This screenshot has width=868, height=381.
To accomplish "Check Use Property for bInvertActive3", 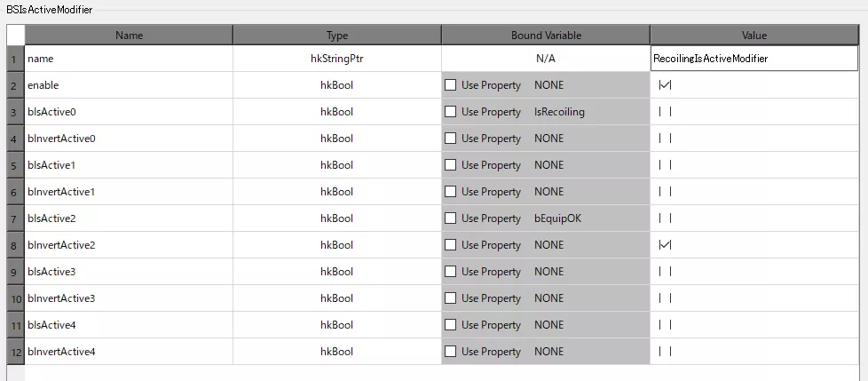I will 451,298.
